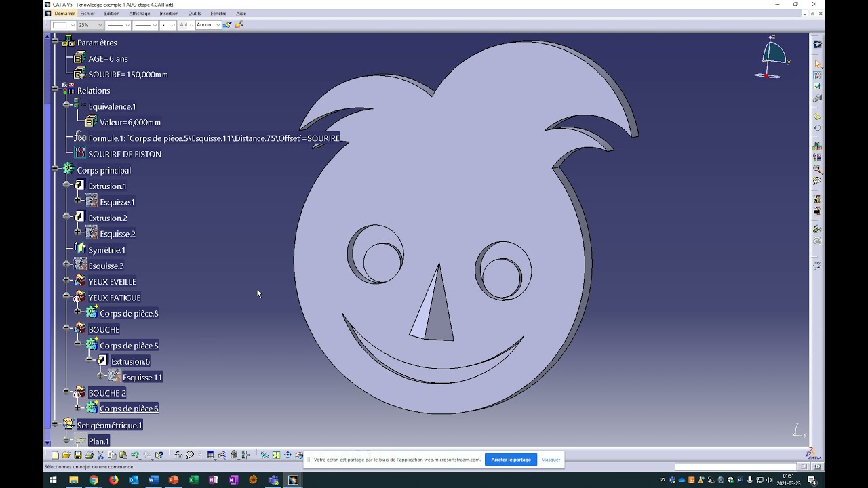Image resolution: width=868 pixels, height=488 pixels.
Task: Click the Fit All In view icon
Action: 277,455
